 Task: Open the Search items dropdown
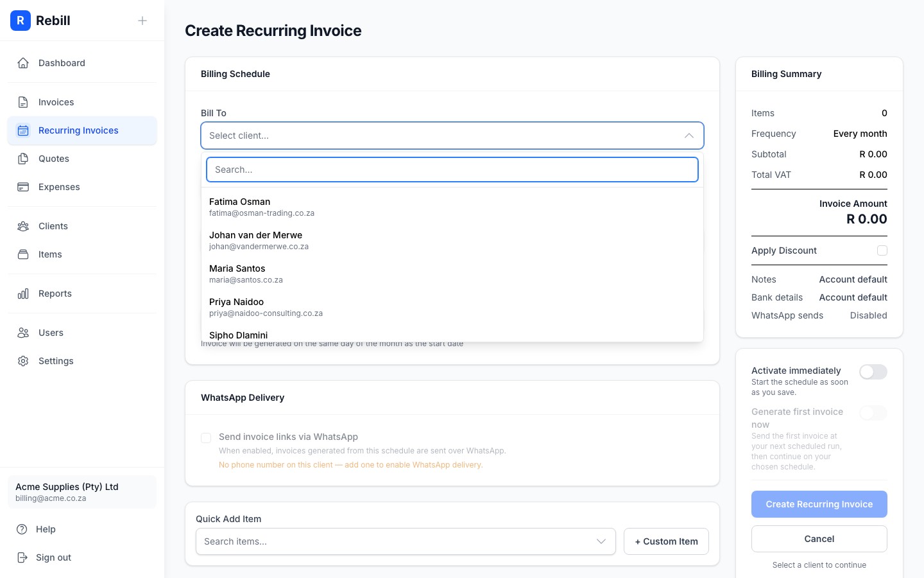(601, 541)
